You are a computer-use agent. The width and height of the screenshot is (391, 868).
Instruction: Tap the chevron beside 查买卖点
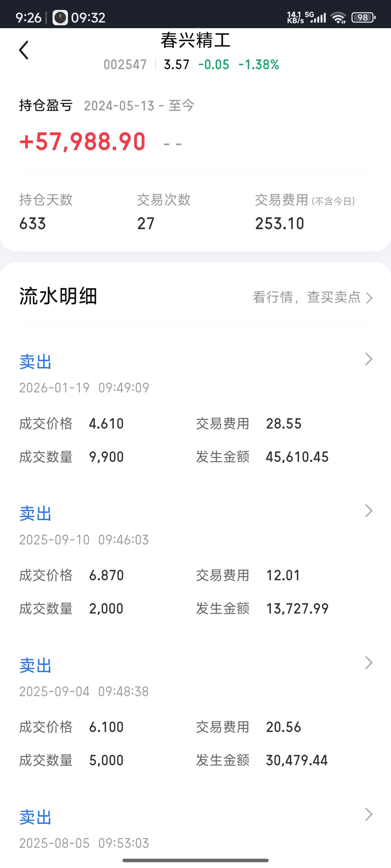(x=370, y=298)
